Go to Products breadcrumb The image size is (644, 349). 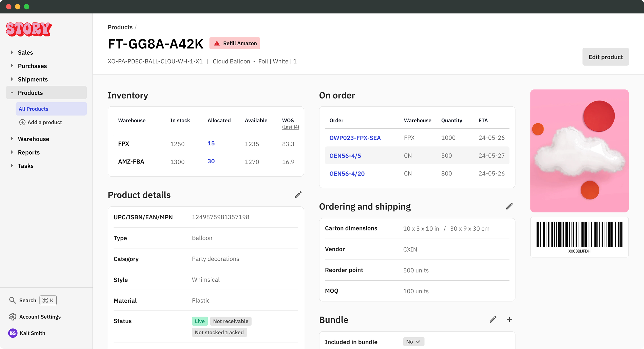[120, 27]
